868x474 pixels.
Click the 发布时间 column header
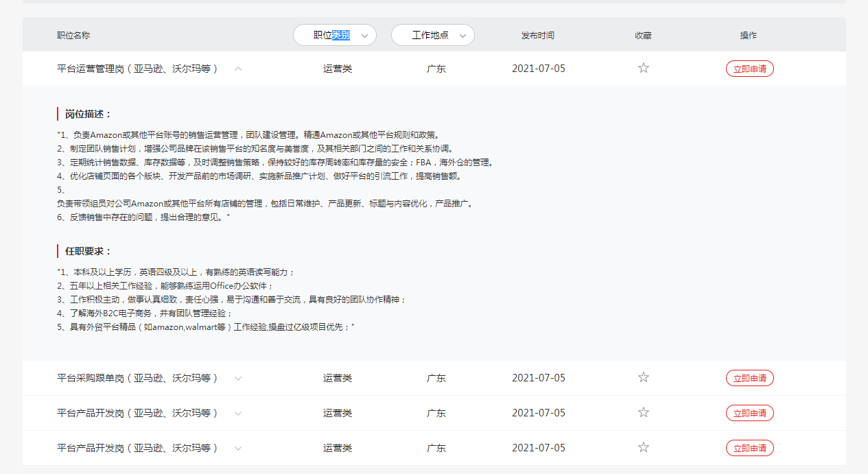click(538, 35)
